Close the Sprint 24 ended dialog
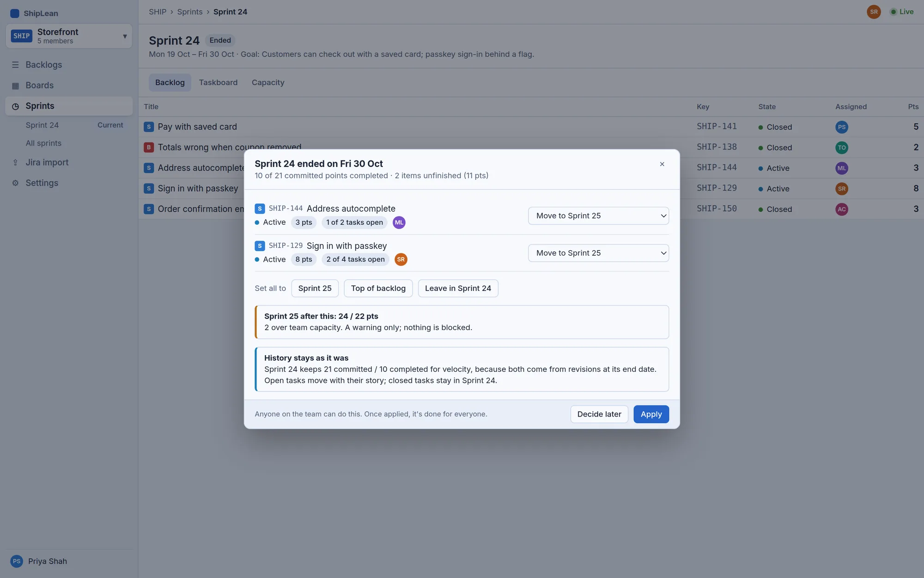 point(662,164)
